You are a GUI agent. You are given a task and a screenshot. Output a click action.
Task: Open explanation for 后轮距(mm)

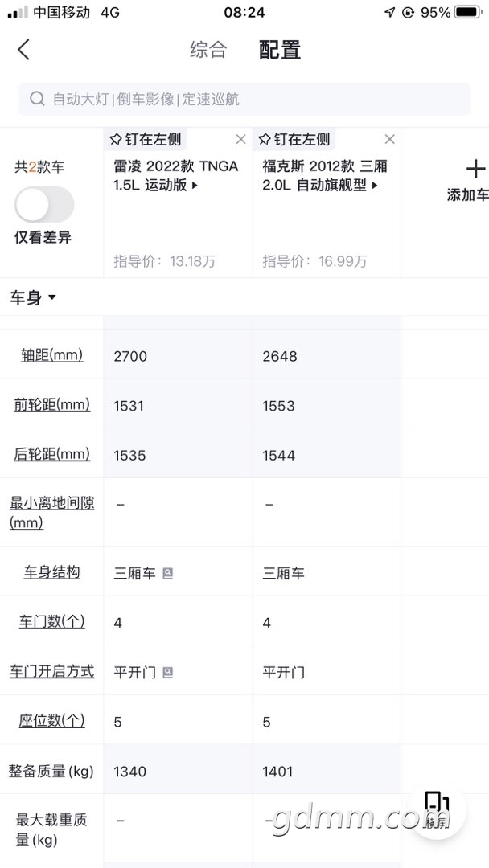52,454
